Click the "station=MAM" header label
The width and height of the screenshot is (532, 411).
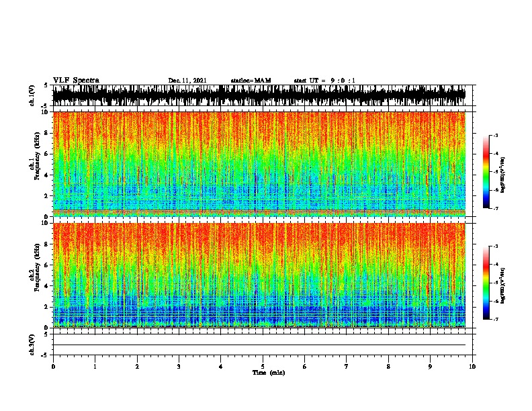tap(251, 81)
